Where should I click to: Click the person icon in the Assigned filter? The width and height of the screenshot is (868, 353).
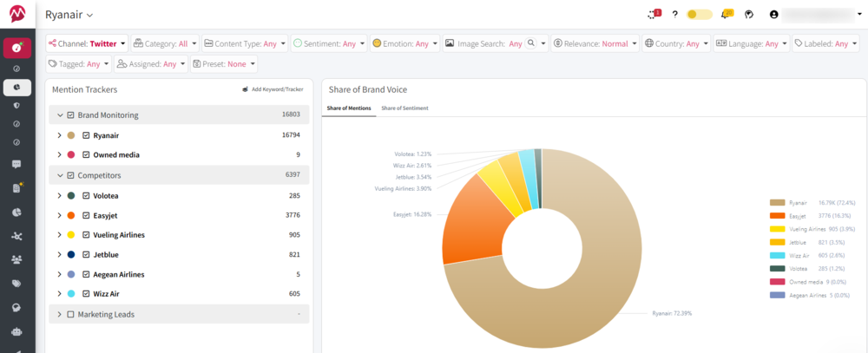coord(122,64)
